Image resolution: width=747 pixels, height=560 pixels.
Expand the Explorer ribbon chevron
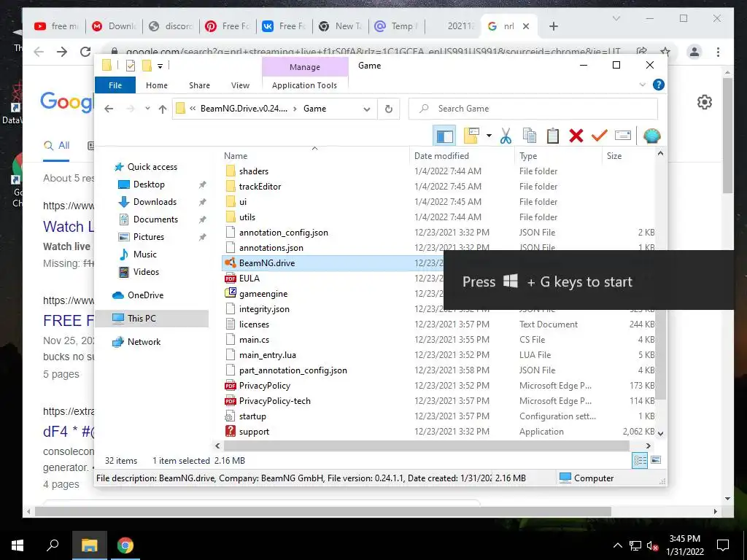click(x=642, y=85)
